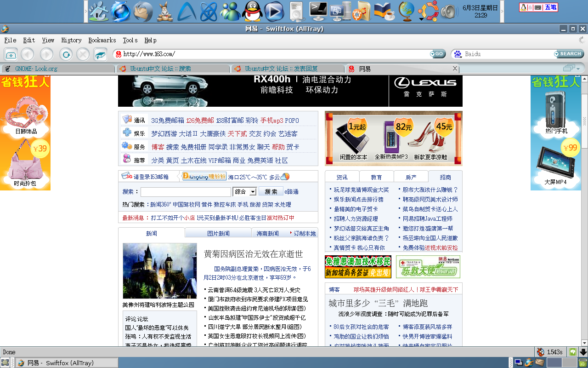The image size is (588, 368).
Task: Click the Lexus RX400h banner ad
Action: 290,91
